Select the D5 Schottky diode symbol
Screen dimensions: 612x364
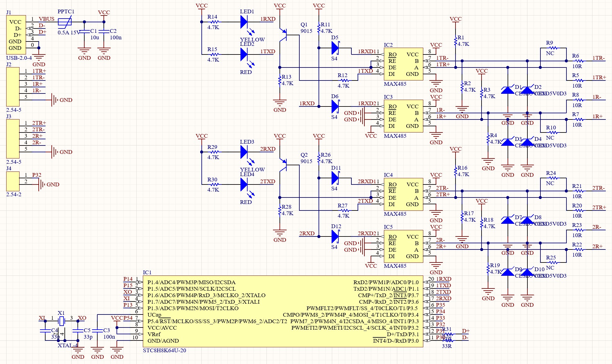pos(335,48)
